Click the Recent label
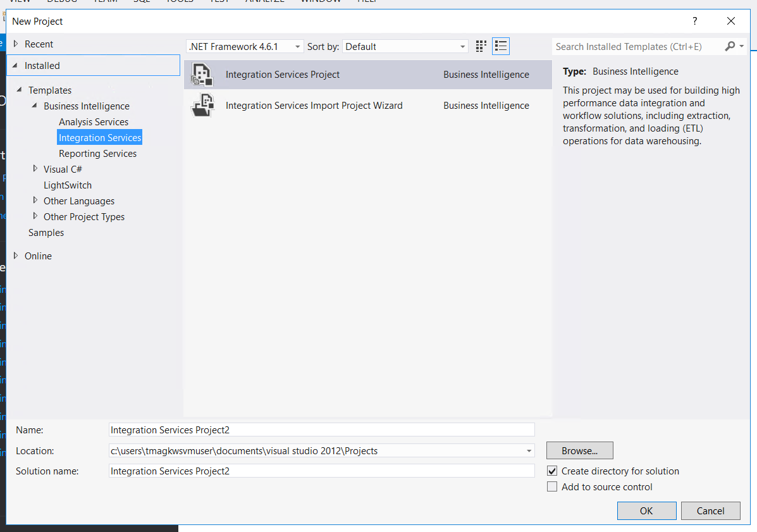 pos(39,44)
